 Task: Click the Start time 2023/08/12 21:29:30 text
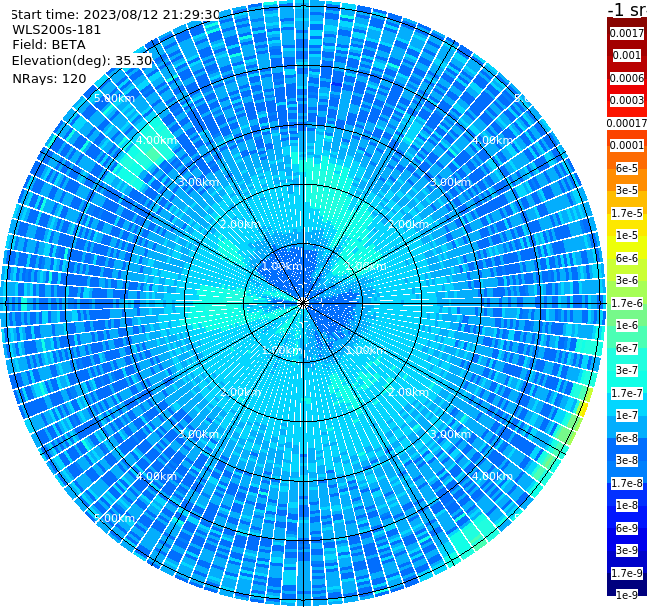[116, 15]
